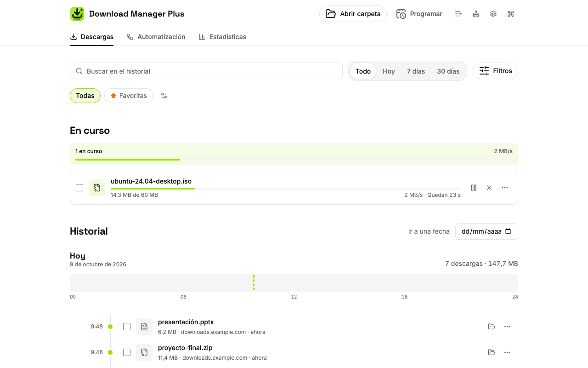Select the Todo time range
This screenshot has height=368, width=588.
coord(363,71)
